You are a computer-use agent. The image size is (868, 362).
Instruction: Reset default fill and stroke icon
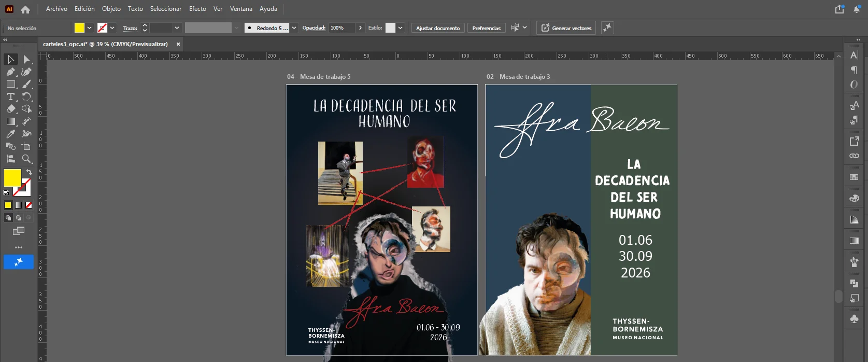(6, 192)
